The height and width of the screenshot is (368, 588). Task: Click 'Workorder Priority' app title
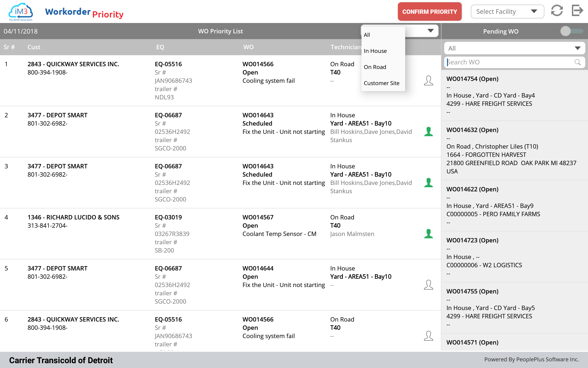[x=84, y=13]
